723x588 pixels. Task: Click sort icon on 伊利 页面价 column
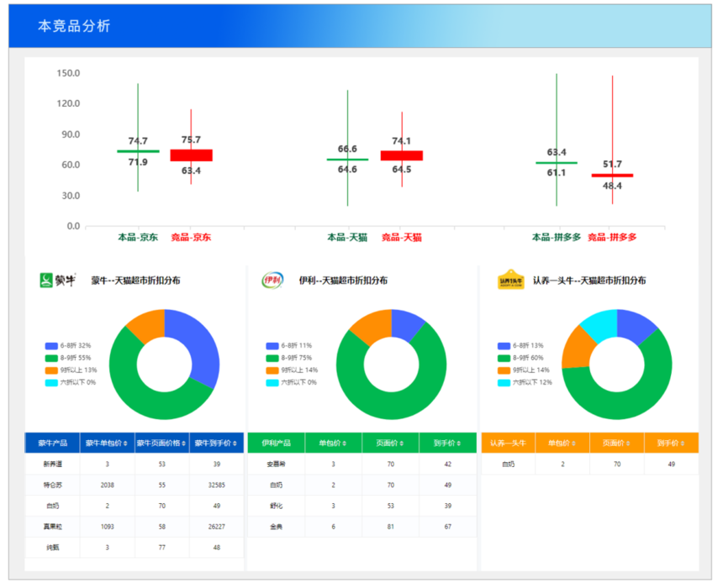[403, 443]
